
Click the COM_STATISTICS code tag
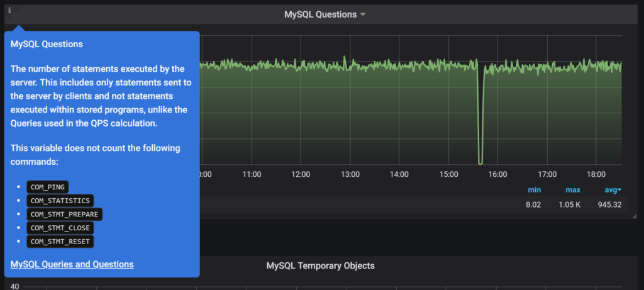(x=60, y=201)
